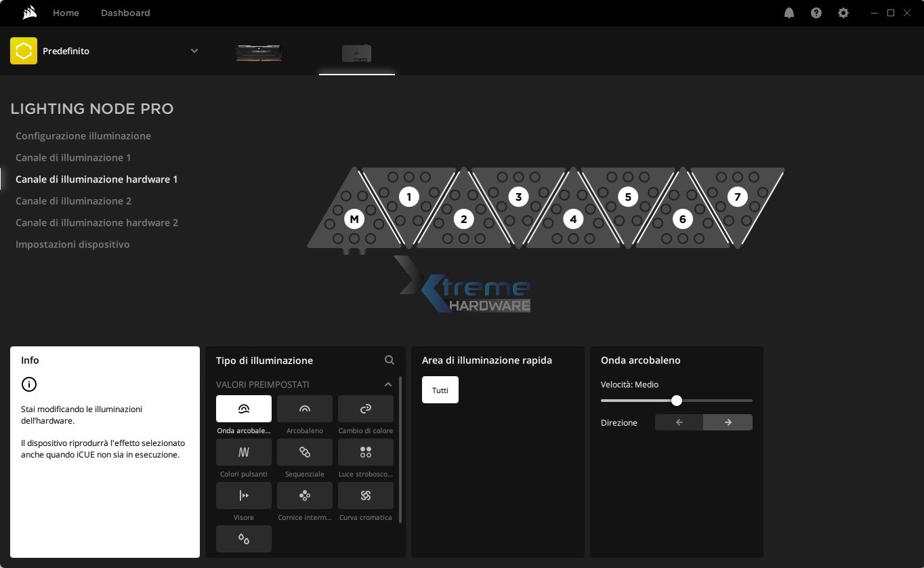Set wave direction to left arrow

point(679,422)
